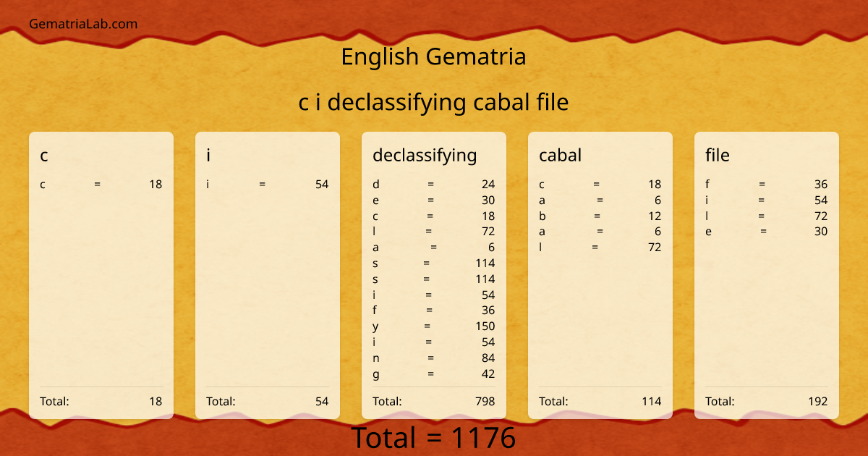Screen dimensions: 868x456
Task: Click the Total value 18 in the c card
Action: click(156, 401)
